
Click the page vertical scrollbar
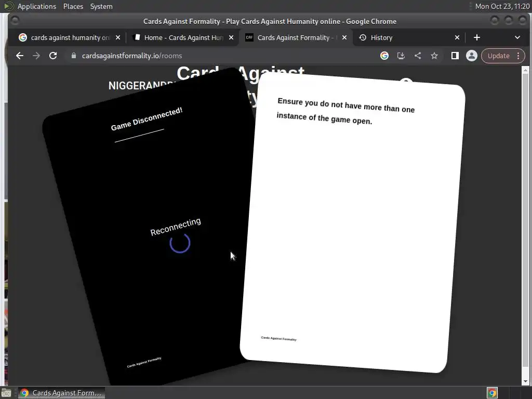tap(525, 220)
